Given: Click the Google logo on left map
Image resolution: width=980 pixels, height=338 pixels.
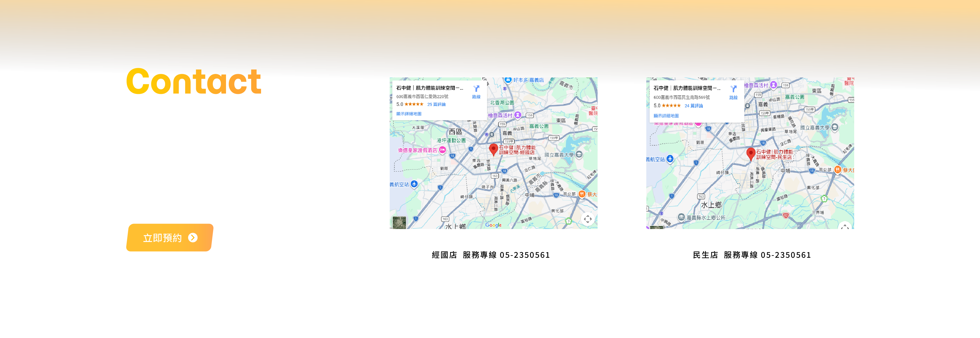Looking at the screenshot, I should tap(493, 225).
